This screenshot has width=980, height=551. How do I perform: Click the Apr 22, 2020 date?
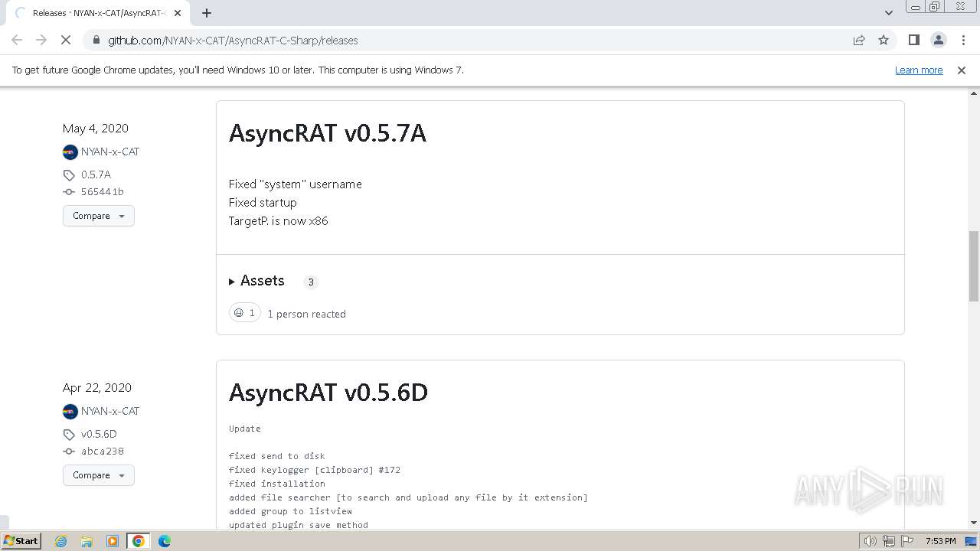pos(97,388)
